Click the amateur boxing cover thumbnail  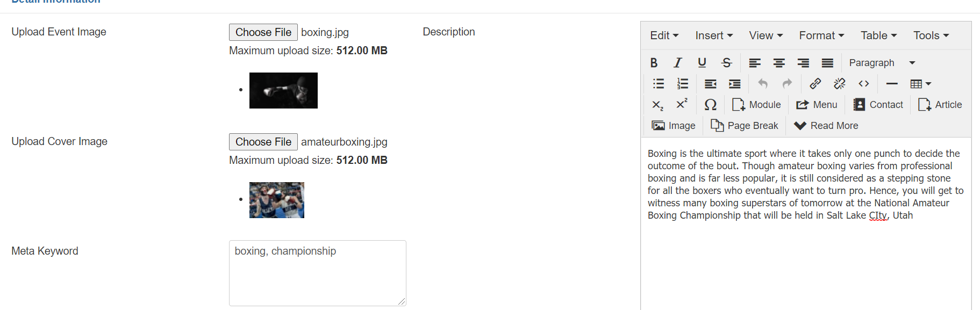click(x=277, y=200)
